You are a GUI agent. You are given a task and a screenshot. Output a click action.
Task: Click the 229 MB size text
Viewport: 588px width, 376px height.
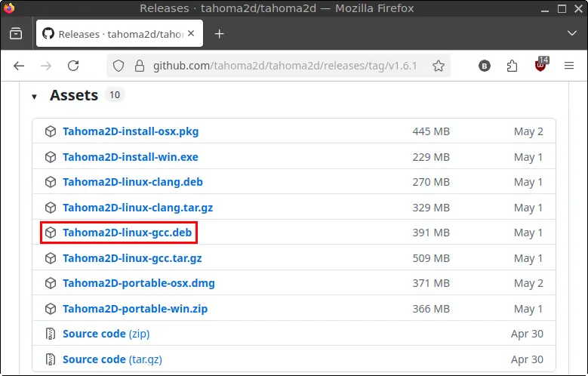431,157
